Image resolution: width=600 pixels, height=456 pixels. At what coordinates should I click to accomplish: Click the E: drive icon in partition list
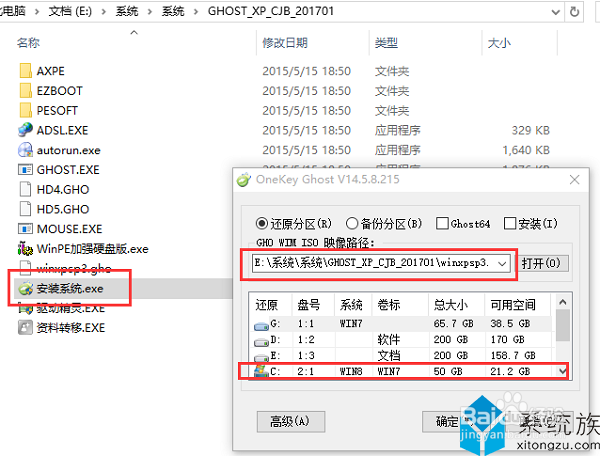261,358
